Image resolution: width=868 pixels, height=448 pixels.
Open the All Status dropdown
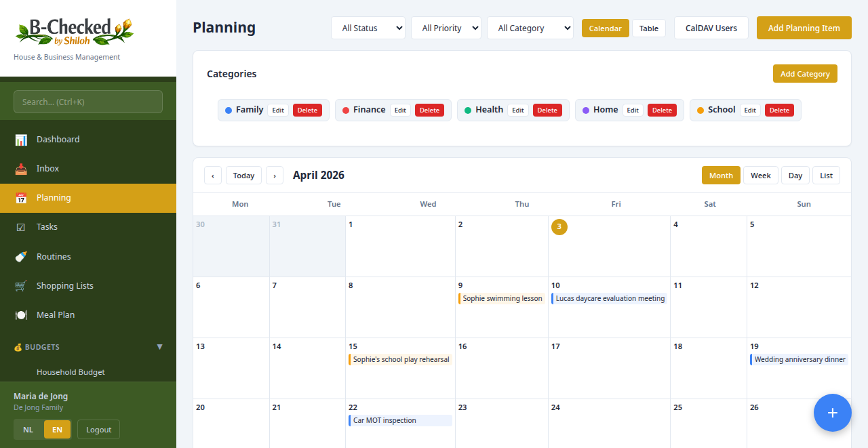368,28
